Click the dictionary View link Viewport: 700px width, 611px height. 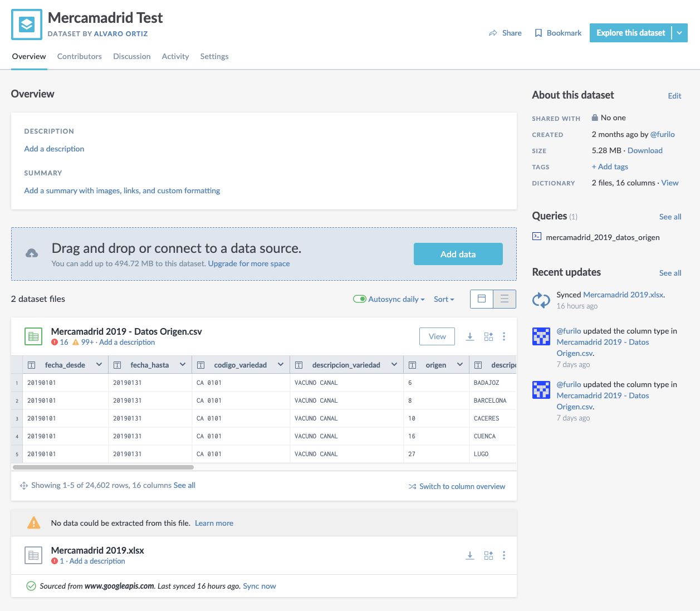(x=670, y=183)
